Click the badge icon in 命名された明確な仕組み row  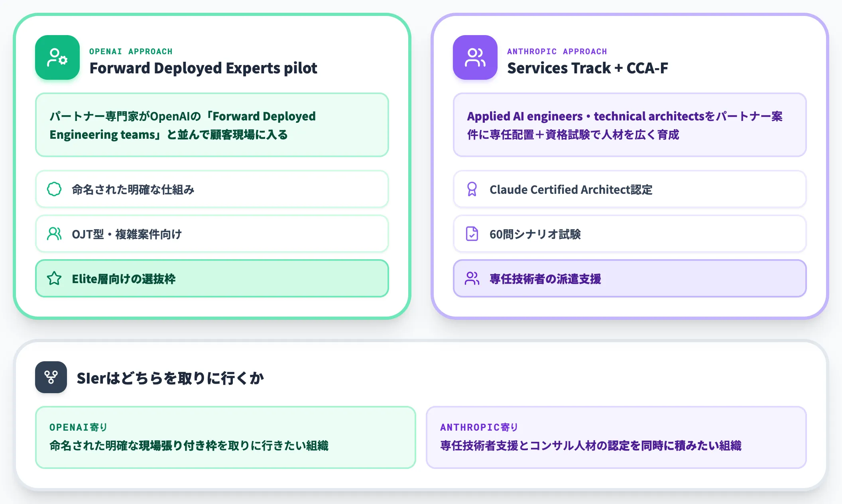pyautogui.click(x=54, y=189)
